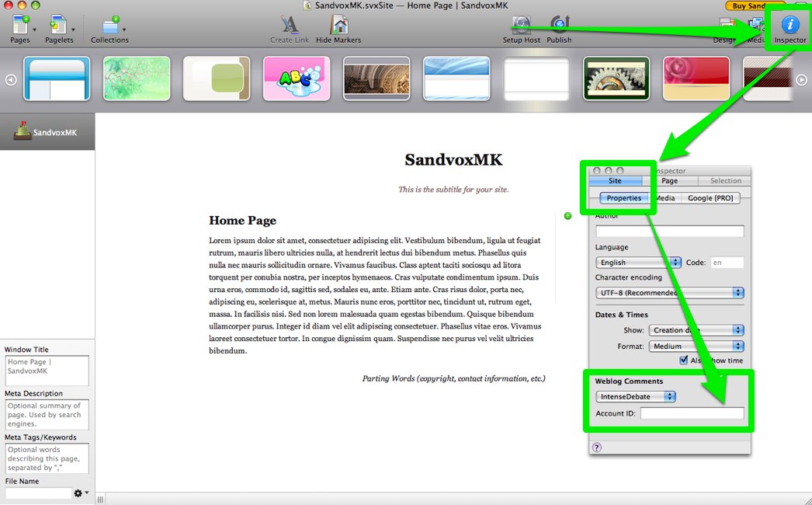Toggle the Also show time checkbox
Image resolution: width=812 pixels, height=505 pixels.
[684, 360]
